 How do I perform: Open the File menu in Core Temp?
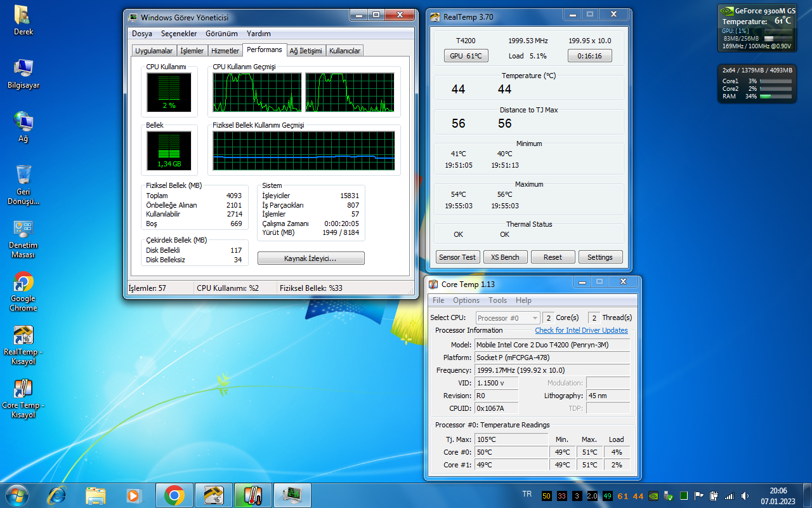(438, 300)
